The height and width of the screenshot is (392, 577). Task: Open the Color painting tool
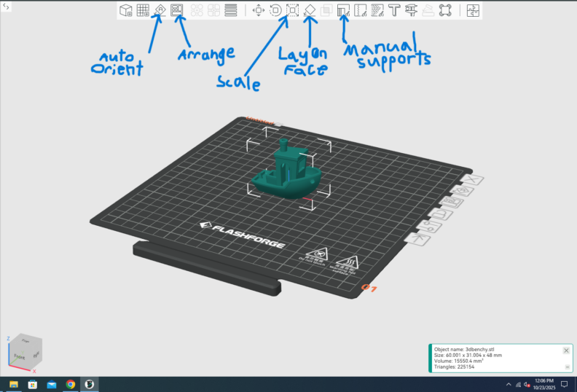377,10
